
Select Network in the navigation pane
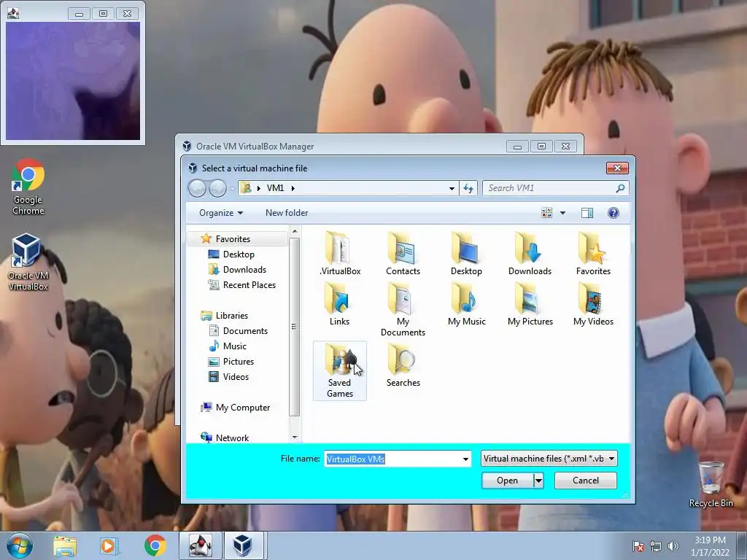[x=232, y=437]
